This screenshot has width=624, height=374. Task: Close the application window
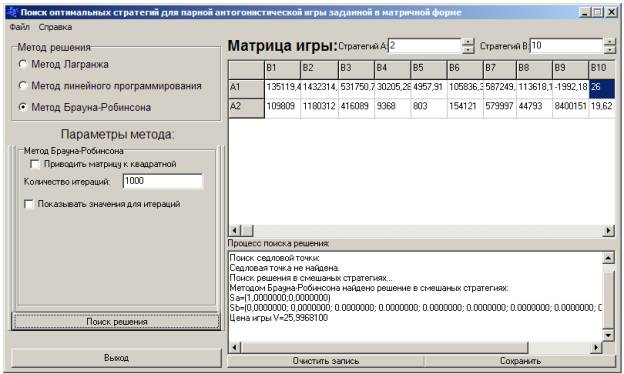coord(611,12)
